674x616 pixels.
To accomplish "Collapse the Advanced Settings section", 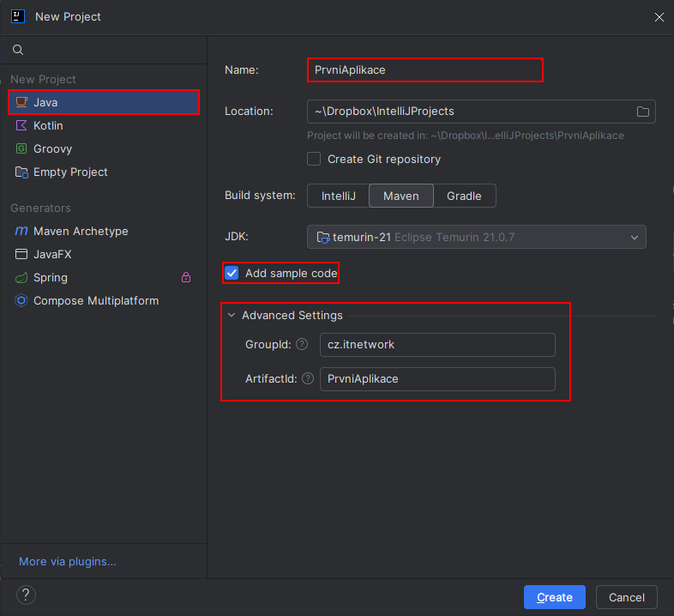I will tap(232, 316).
